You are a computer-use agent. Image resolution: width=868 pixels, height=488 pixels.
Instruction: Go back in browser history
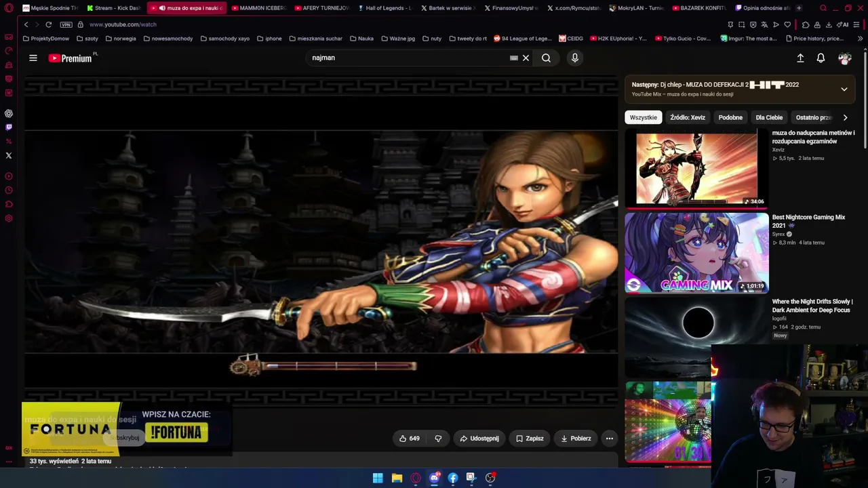point(26,24)
